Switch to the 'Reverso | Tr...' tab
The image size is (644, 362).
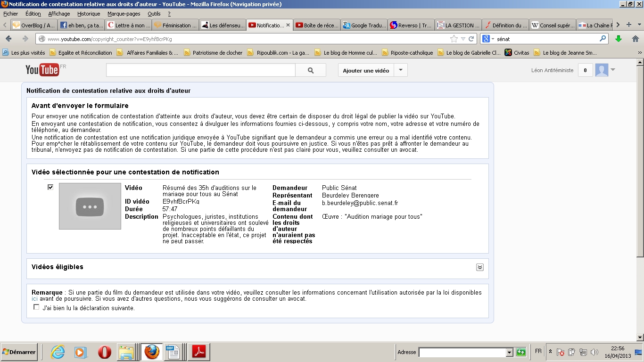(411, 25)
